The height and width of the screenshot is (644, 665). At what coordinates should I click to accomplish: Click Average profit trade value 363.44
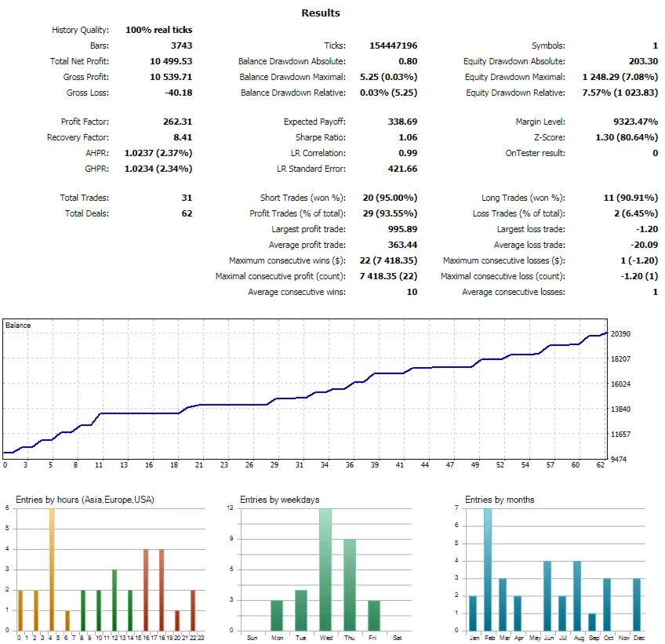click(x=402, y=245)
